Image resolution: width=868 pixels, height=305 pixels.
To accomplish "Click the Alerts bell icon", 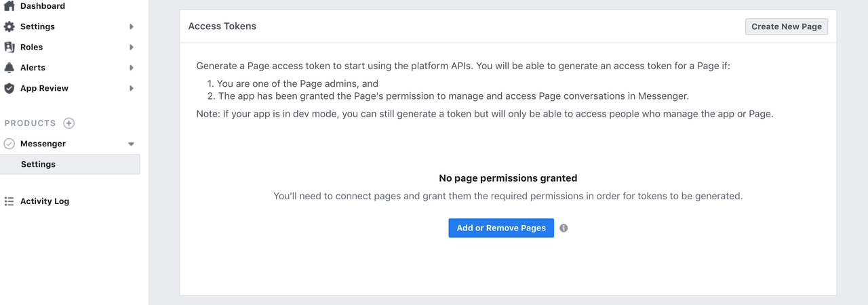I will [9, 68].
